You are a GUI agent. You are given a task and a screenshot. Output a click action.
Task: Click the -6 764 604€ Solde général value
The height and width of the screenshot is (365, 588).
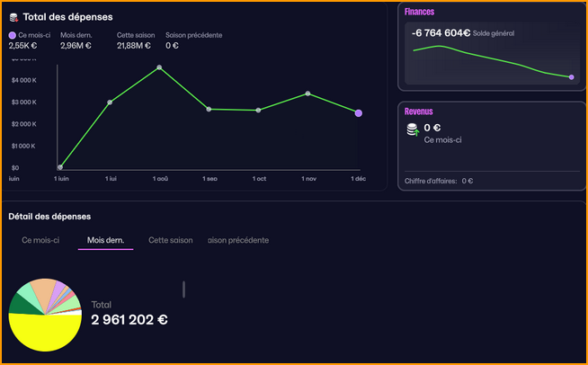pyautogui.click(x=441, y=32)
